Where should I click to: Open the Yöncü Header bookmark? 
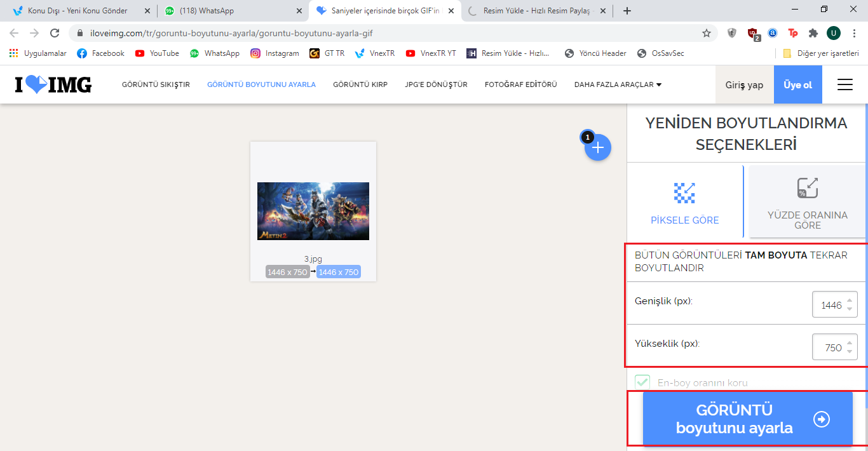[595, 53]
